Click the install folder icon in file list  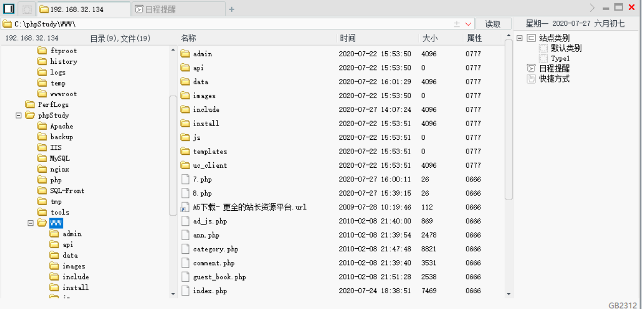185,124
